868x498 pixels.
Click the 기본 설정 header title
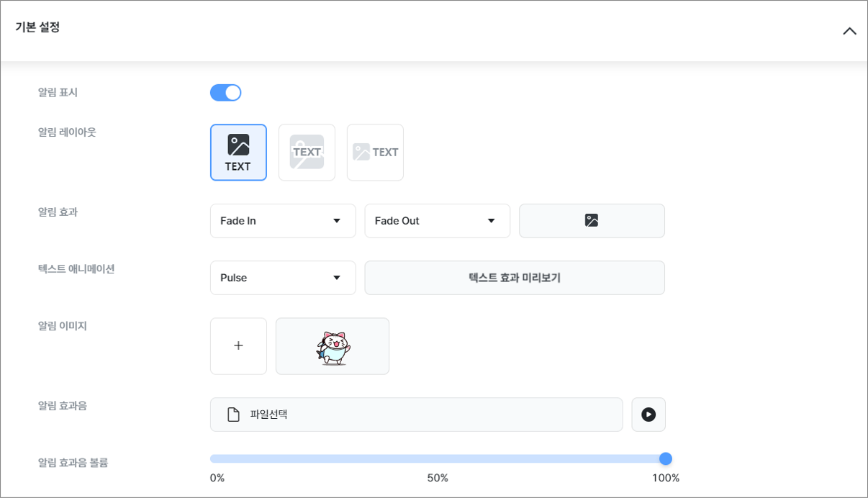click(x=37, y=28)
